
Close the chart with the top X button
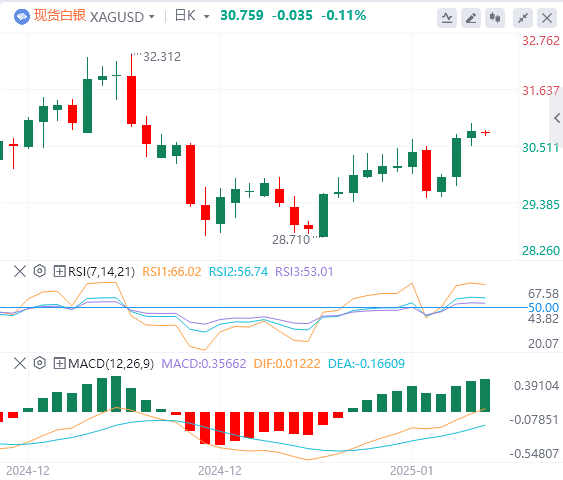pyautogui.click(x=546, y=18)
